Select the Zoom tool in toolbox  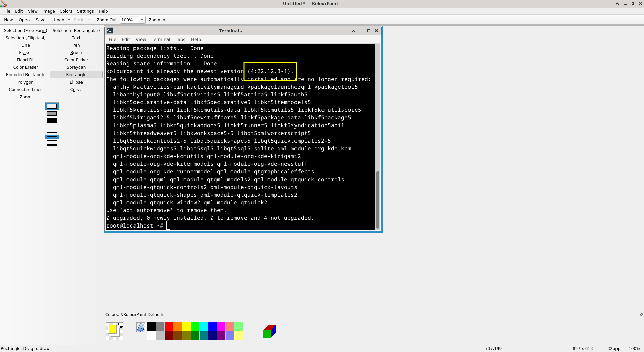(x=25, y=97)
